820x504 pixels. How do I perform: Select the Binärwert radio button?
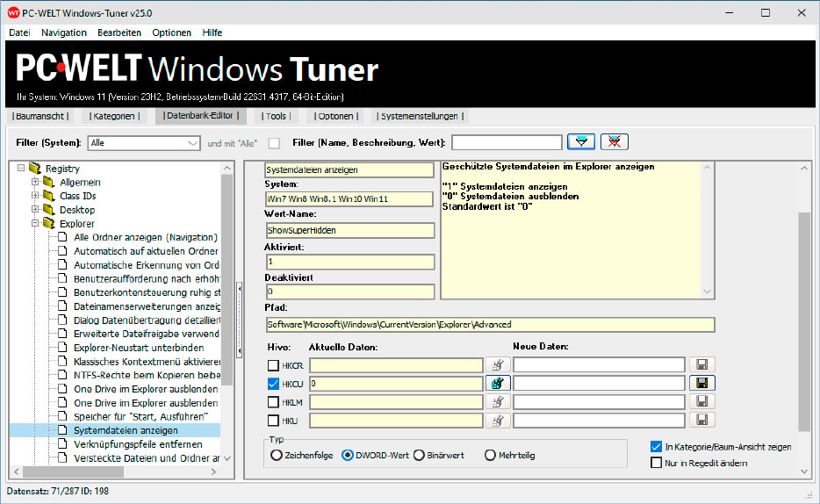[419, 456]
